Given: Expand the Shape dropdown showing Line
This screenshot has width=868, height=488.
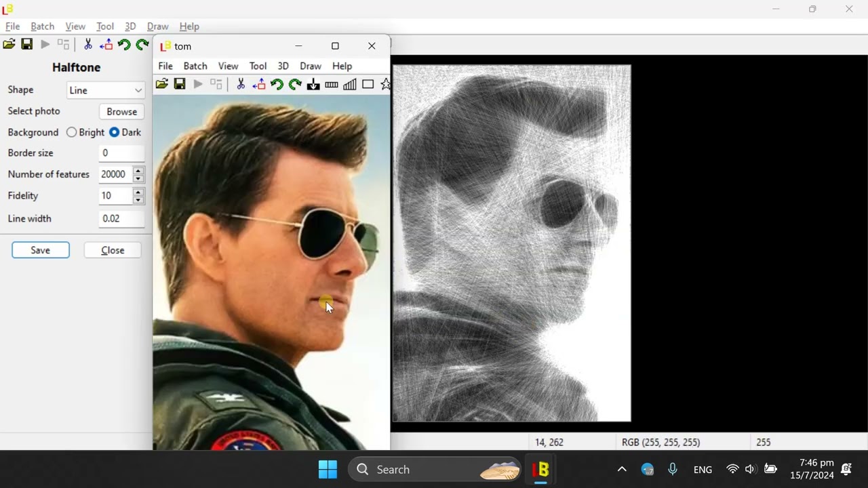Looking at the screenshot, I should (x=106, y=90).
